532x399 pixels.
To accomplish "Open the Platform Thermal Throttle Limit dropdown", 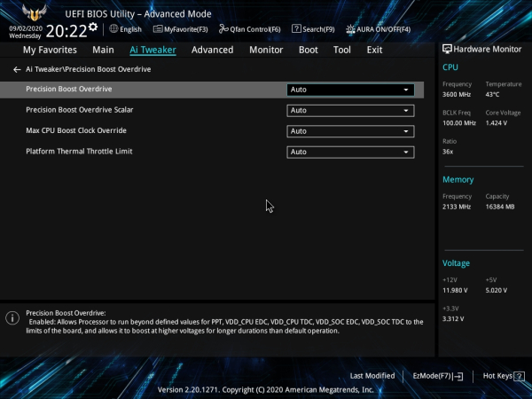I will (x=350, y=152).
